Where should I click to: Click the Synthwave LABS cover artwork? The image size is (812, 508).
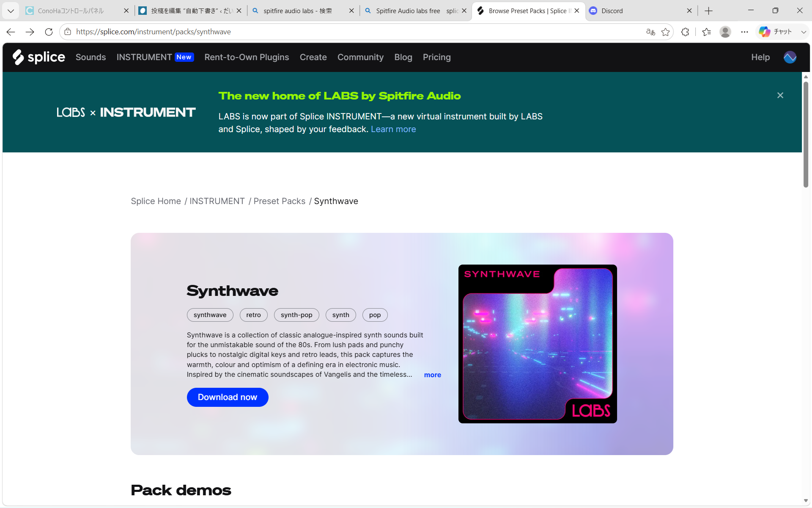(x=538, y=344)
